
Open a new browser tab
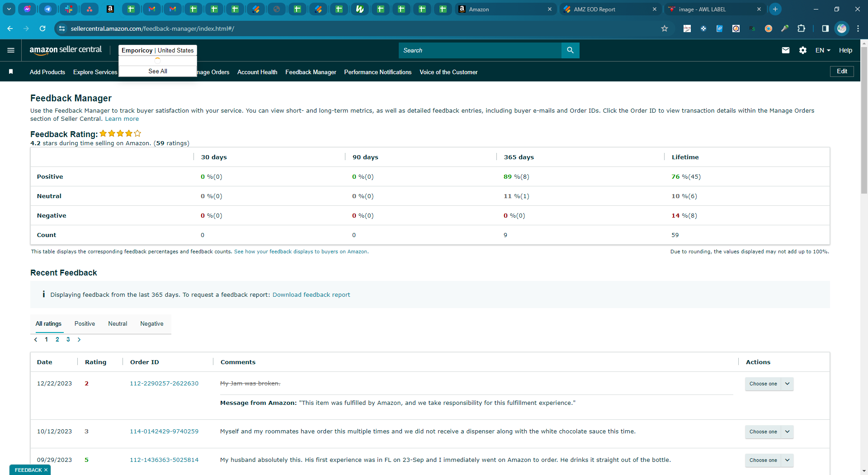click(775, 9)
